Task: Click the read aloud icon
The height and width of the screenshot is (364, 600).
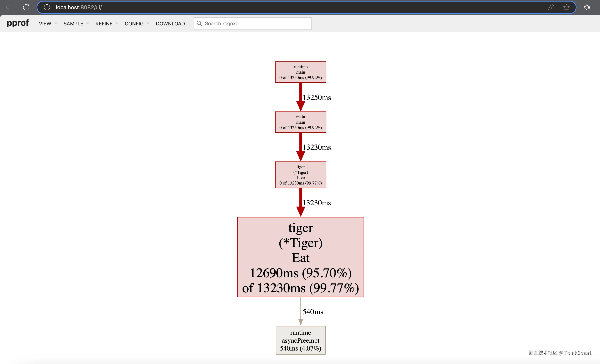Action: click(x=551, y=7)
